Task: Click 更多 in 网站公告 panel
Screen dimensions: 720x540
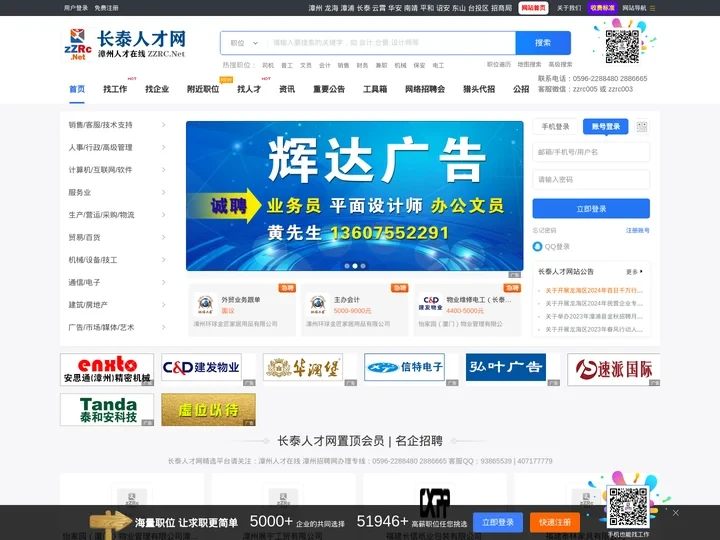Action: (634, 272)
